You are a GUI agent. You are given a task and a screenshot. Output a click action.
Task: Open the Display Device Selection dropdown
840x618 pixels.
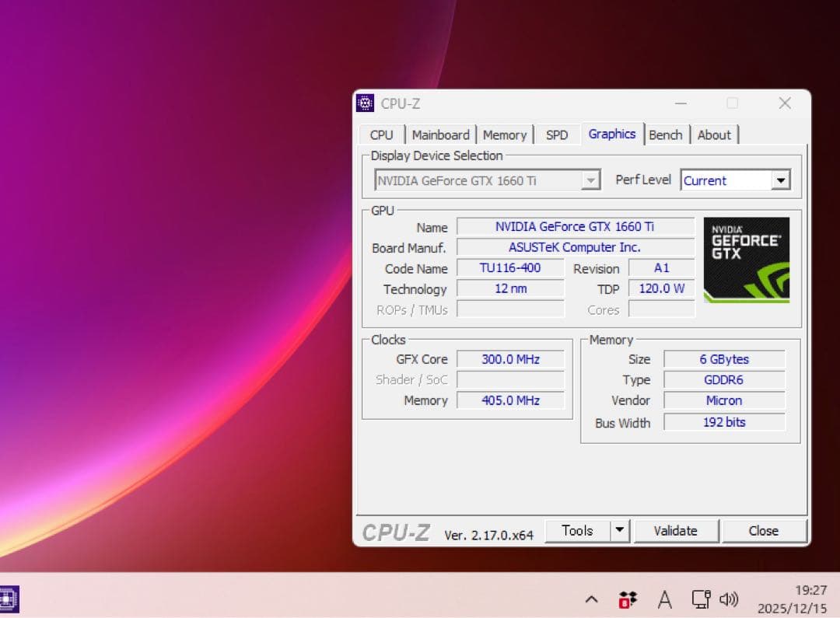591,180
